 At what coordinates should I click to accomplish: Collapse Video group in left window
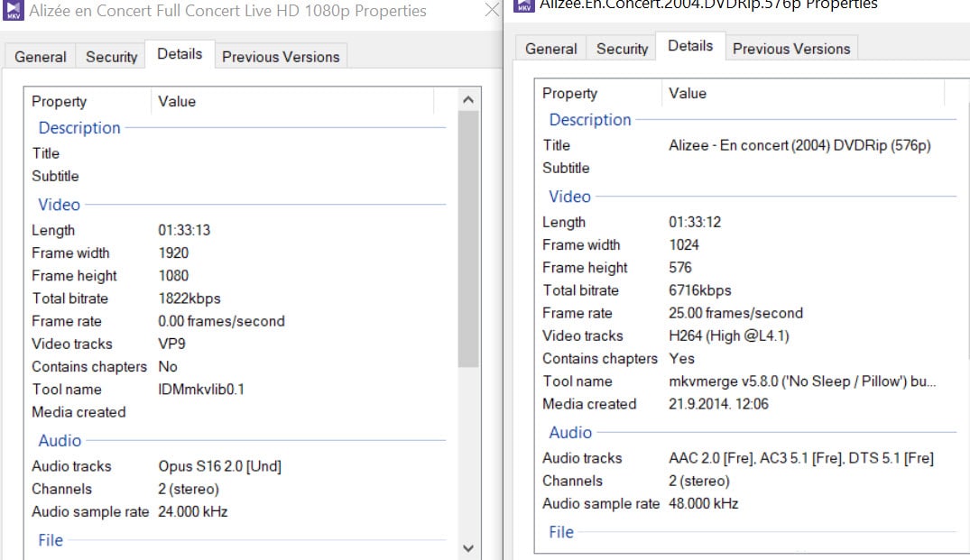[x=59, y=205]
